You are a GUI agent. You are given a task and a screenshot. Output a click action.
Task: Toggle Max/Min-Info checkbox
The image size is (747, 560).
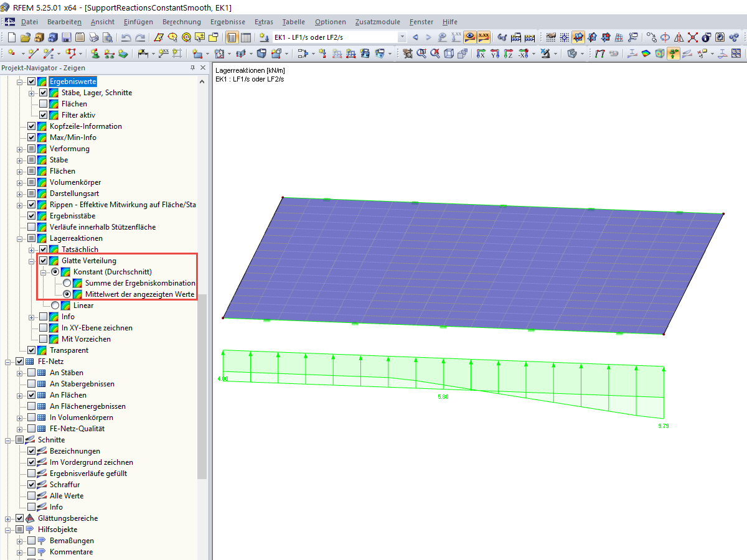[x=31, y=138]
